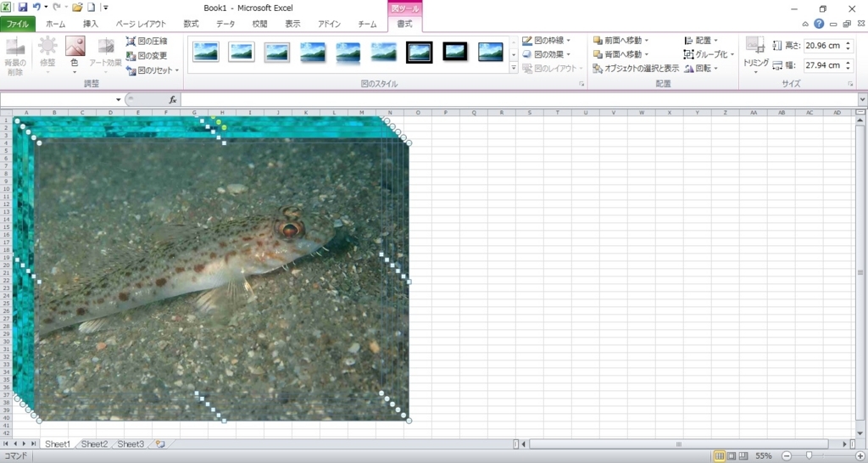Click the insert new worksheet icon
This screenshot has width=868, height=463.
160,444
